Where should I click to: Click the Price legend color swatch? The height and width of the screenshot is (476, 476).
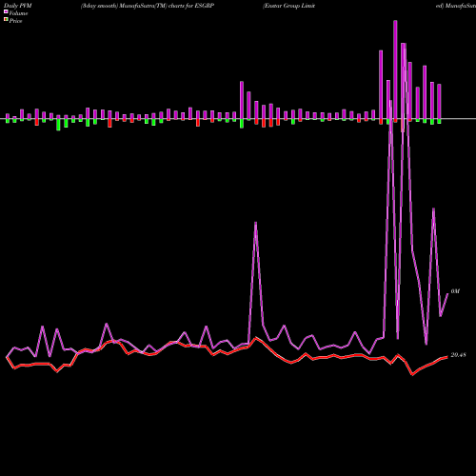click(6, 20)
